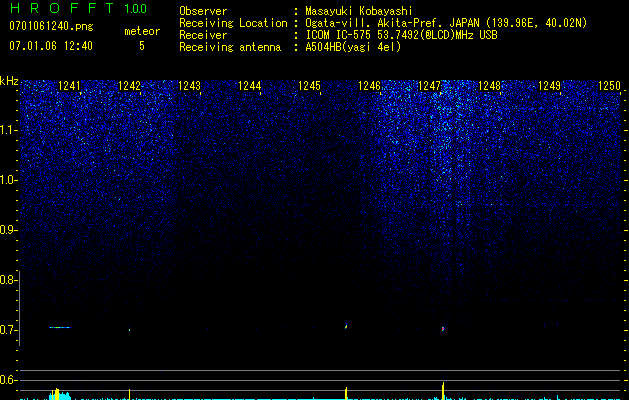Click the 1246 time axis marker

369,86
